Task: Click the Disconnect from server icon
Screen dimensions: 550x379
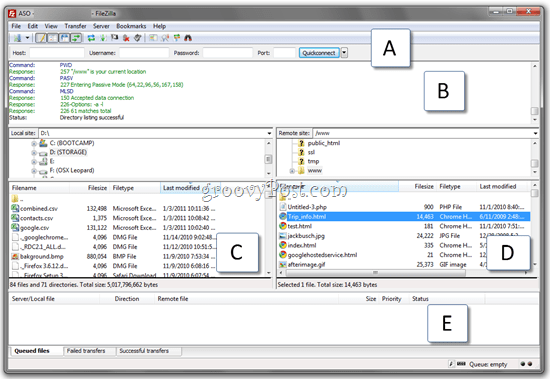Action: pyautogui.click(x=126, y=38)
